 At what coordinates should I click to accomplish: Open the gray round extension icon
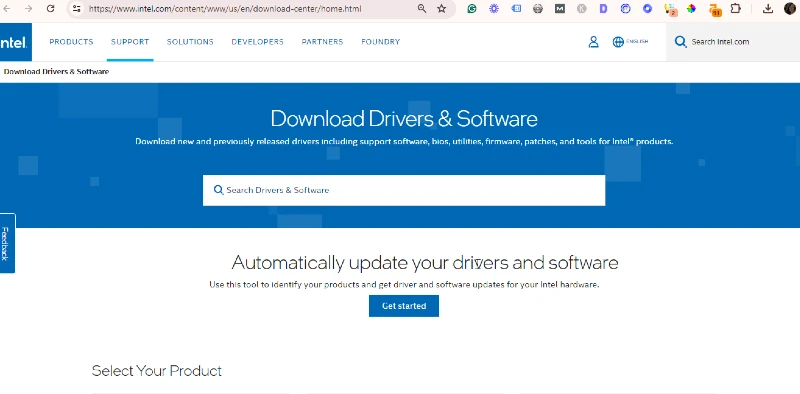(x=538, y=9)
